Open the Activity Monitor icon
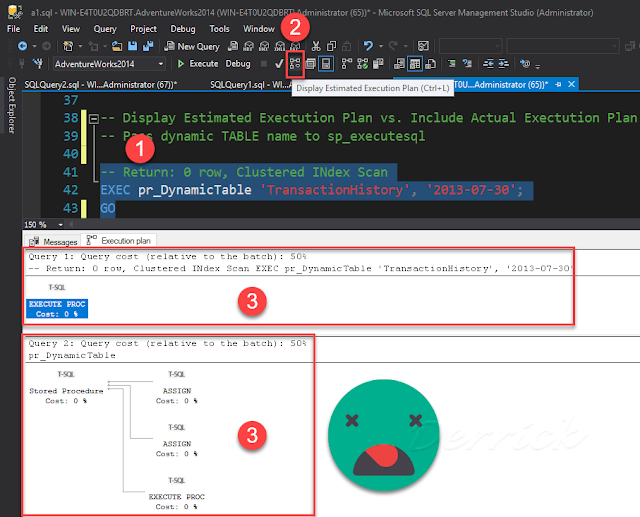The width and height of the screenshot is (640, 517). (x=423, y=46)
